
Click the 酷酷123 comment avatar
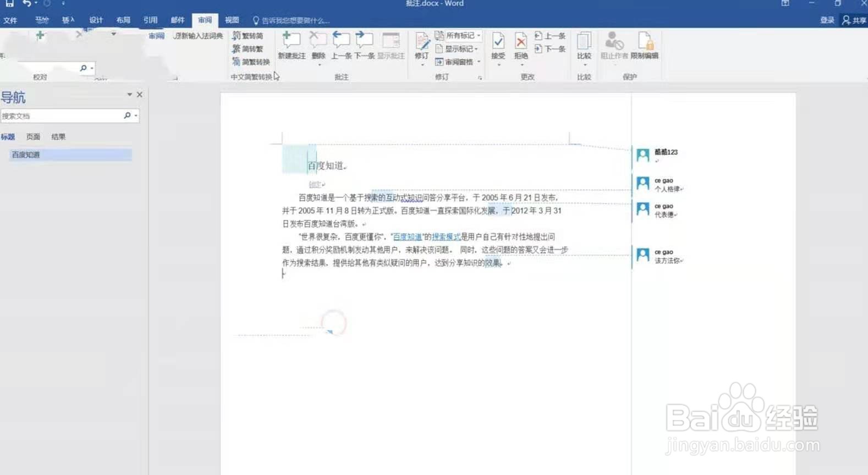[x=643, y=155]
